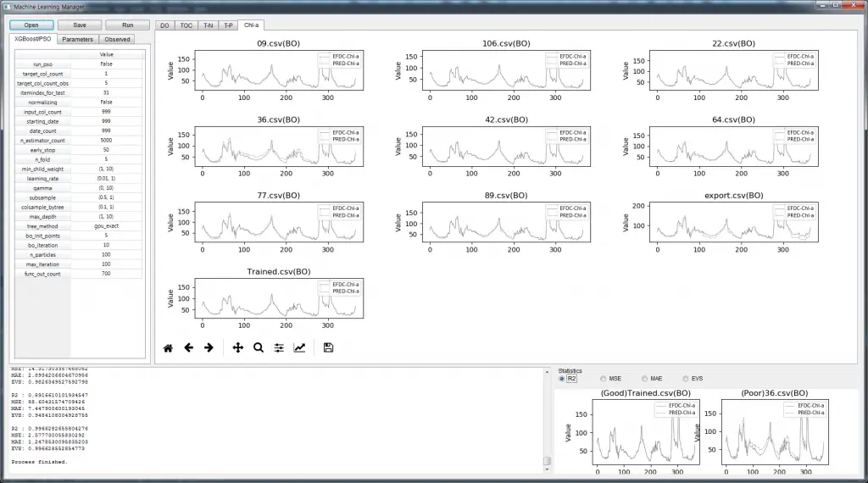
Task: Click the 89.csv(BO) plot
Action: (x=506, y=222)
